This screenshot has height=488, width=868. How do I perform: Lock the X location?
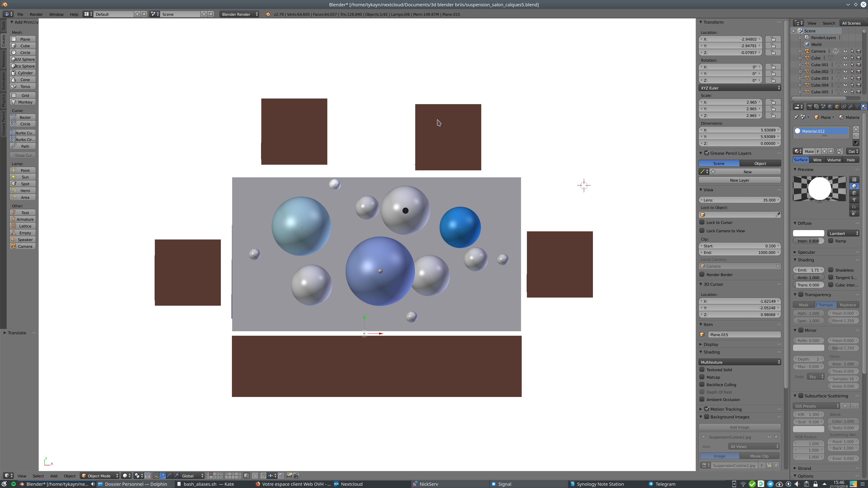[773, 39]
